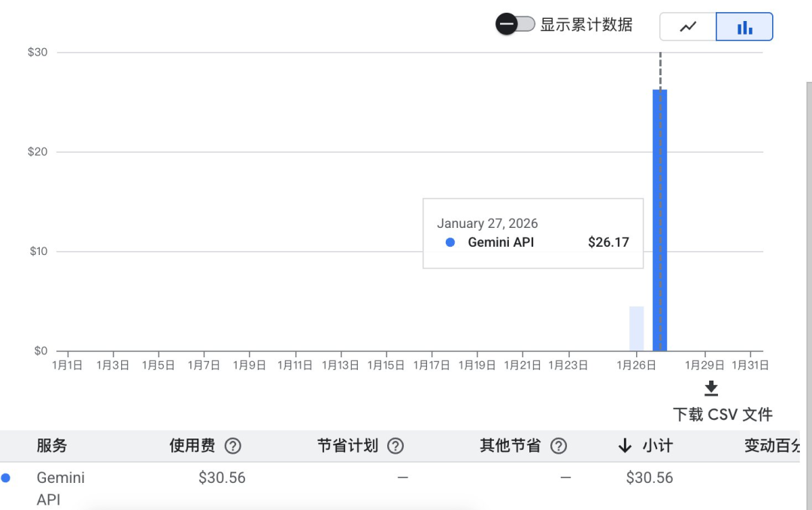This screenshot has height=510, width=812.
Task: Click the Gemini API service row name
Action: click(61, 488)
